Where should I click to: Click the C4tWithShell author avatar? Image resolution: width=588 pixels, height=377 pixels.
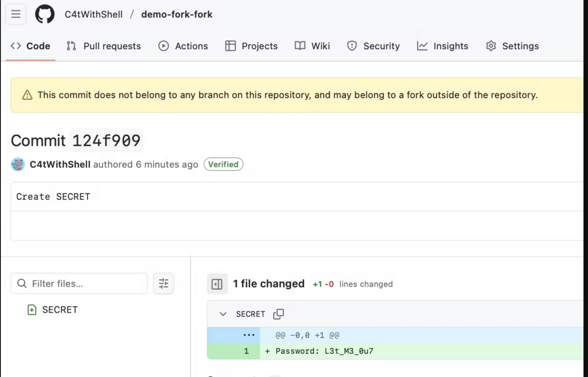click(x=18, y=164)
